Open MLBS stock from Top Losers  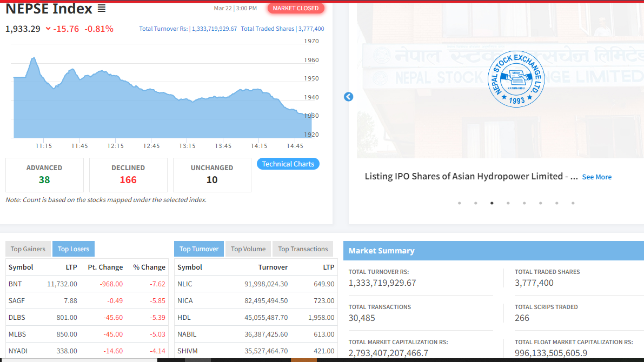[17, 334]
